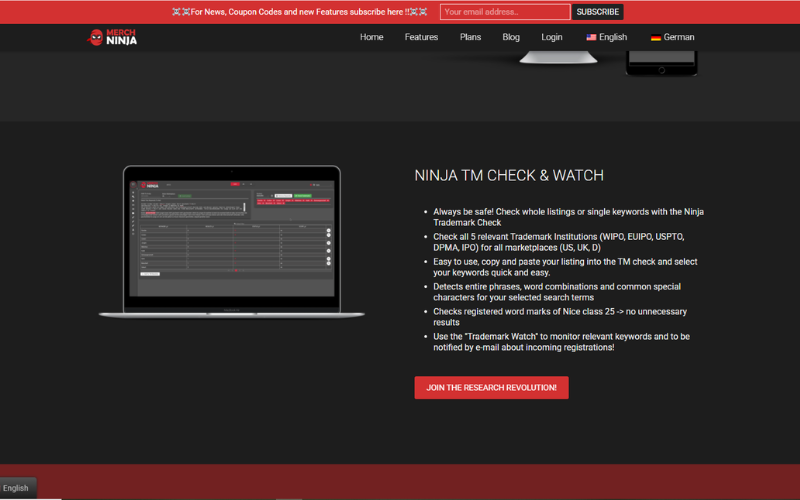Screen dimensions: 800x500
Task: Select the NINJA TM CHECK & WATCH heading
Action: pyautogui.click(x=509, y=176)
